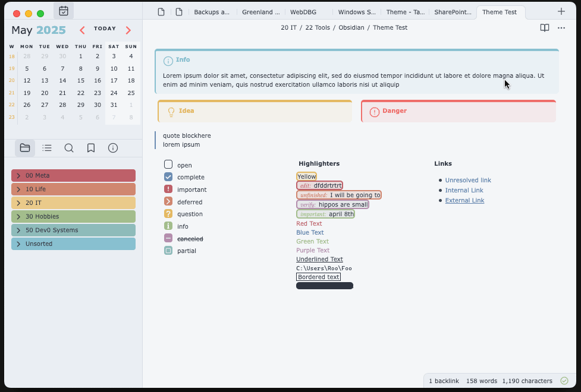Switch to the Greenland tab

click(261, 12)
